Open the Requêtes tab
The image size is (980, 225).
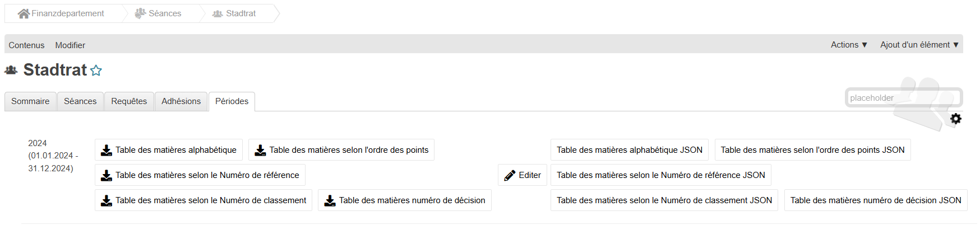(x=129, y=101)
